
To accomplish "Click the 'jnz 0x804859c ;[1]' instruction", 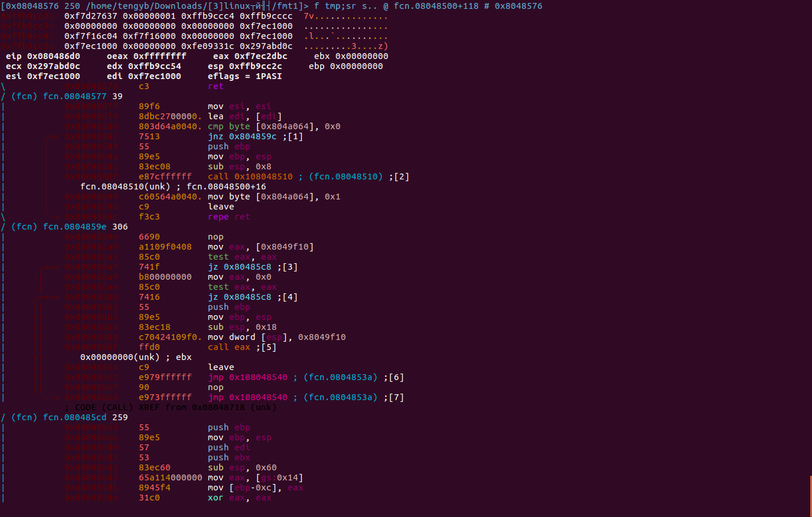I will (256, 136).
